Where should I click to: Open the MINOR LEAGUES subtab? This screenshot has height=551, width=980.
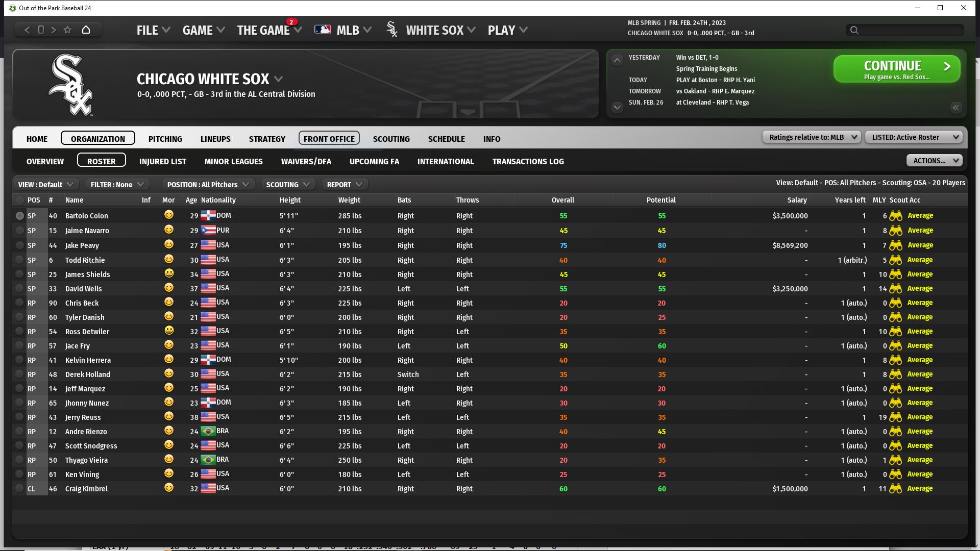(x=234, y=161)
